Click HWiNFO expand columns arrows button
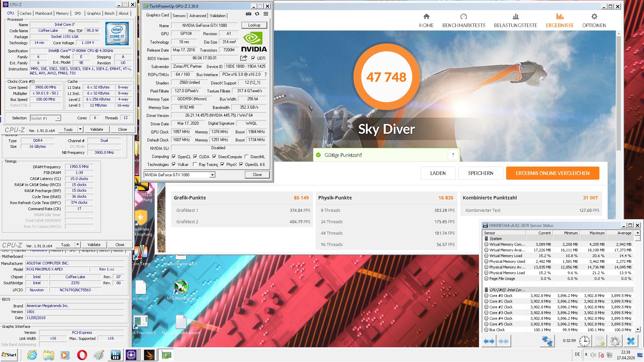The width and height of the screenshot is (644, 362). tap(489, 341)
